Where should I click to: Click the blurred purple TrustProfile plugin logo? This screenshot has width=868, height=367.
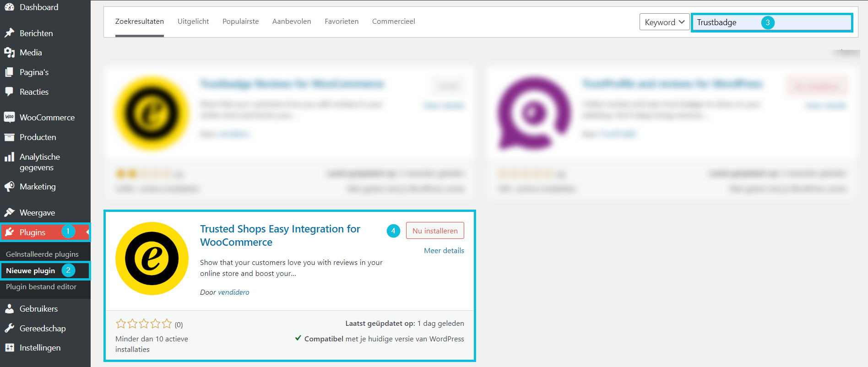tap(534, 113)
